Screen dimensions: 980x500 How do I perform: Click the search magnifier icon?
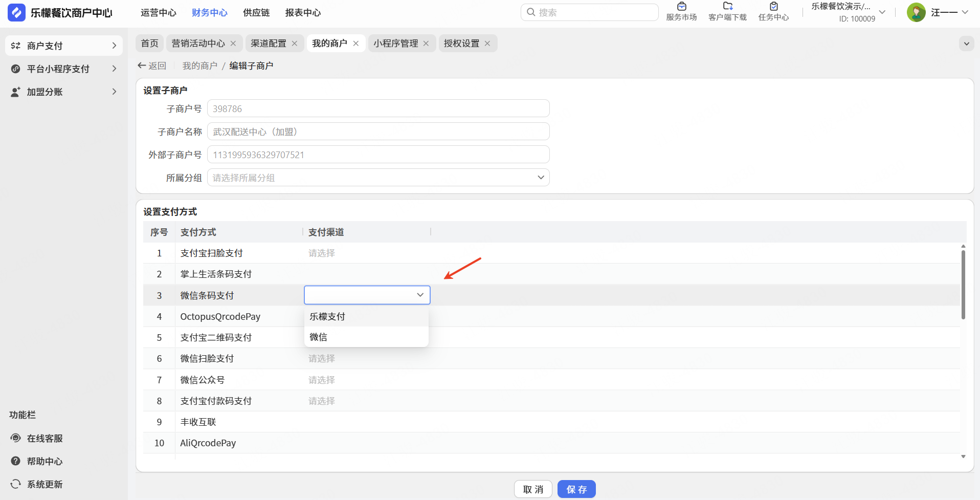click(x=531, y=12)
